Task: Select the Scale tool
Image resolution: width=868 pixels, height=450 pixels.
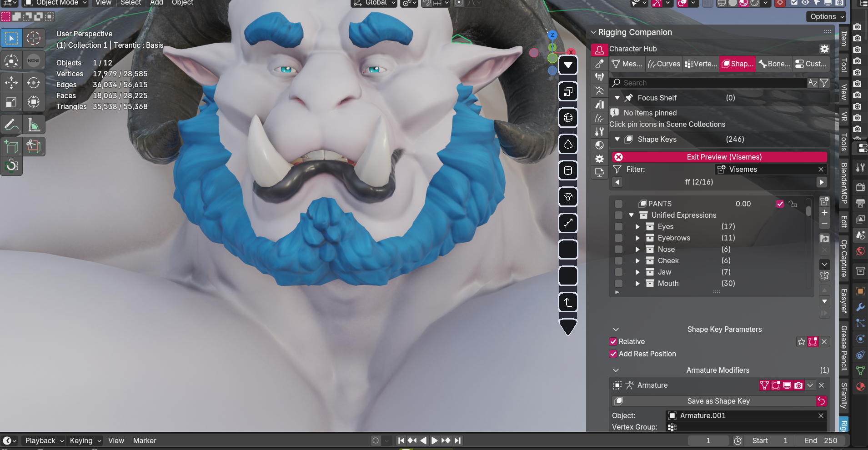Action: (x=11, y=102)
